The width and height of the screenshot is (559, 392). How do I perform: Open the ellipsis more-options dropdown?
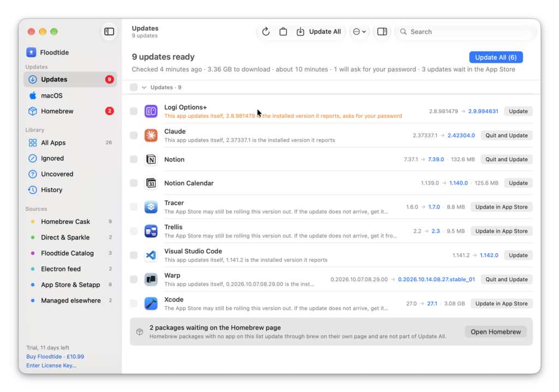359,32
